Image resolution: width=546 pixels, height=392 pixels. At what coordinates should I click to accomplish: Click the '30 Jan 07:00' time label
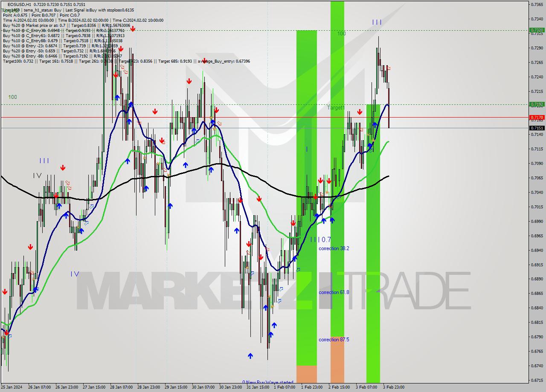click(x=203, y=387)
